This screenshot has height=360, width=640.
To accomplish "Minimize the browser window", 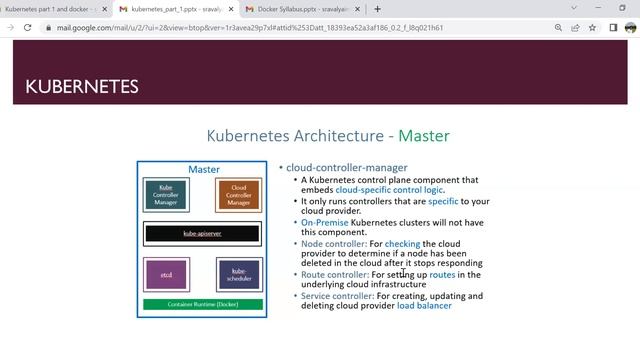I will pos(598,8).
